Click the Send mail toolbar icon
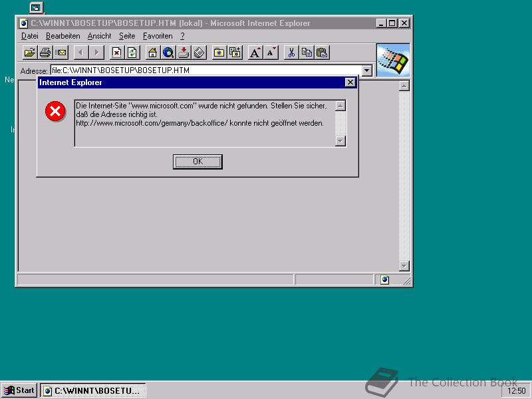This screenshot has width=532, height=399. 61,53
